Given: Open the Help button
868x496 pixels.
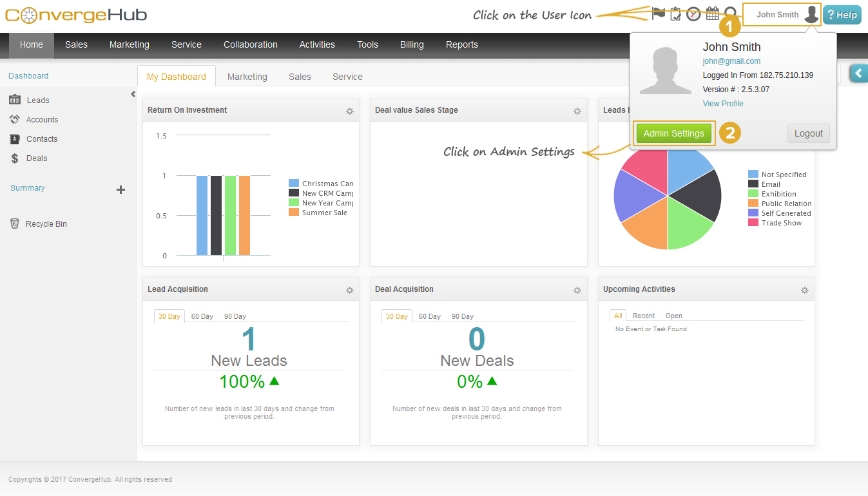Looking at the screenshot, I should point(842,15).
